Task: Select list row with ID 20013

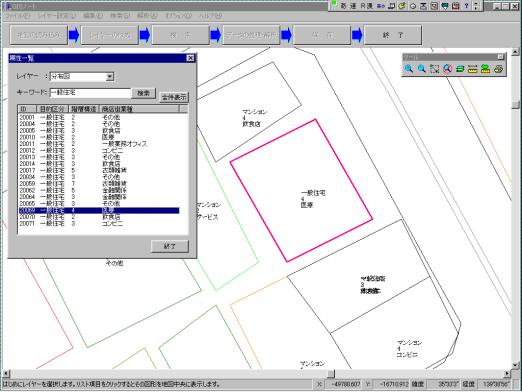Action: pyautogui.click(x=99, y=157)
